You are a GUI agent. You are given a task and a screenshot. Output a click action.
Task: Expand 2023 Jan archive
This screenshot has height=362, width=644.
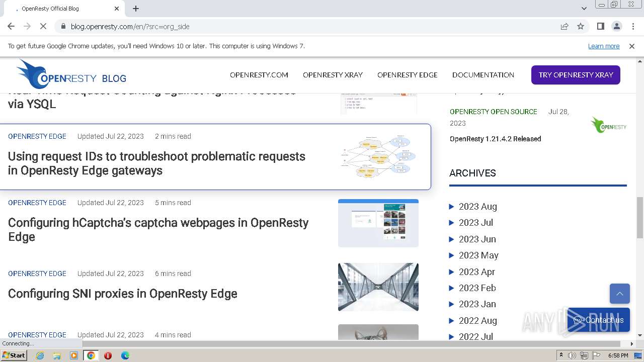472,304
